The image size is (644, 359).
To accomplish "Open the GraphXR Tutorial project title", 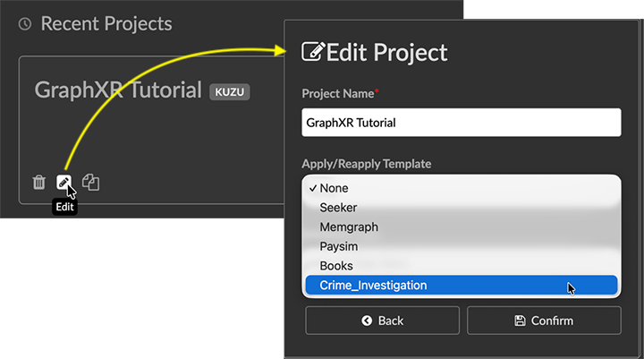I will pos(118,90).
